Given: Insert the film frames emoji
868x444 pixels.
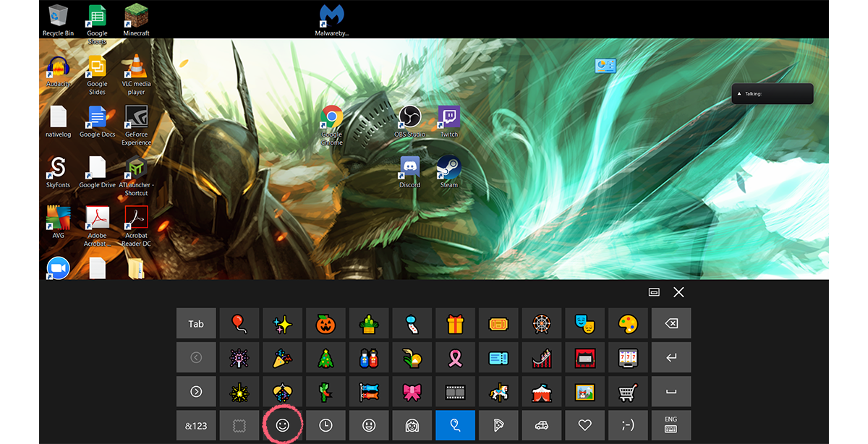Looking at the screenshot, I should click(456, 391).
